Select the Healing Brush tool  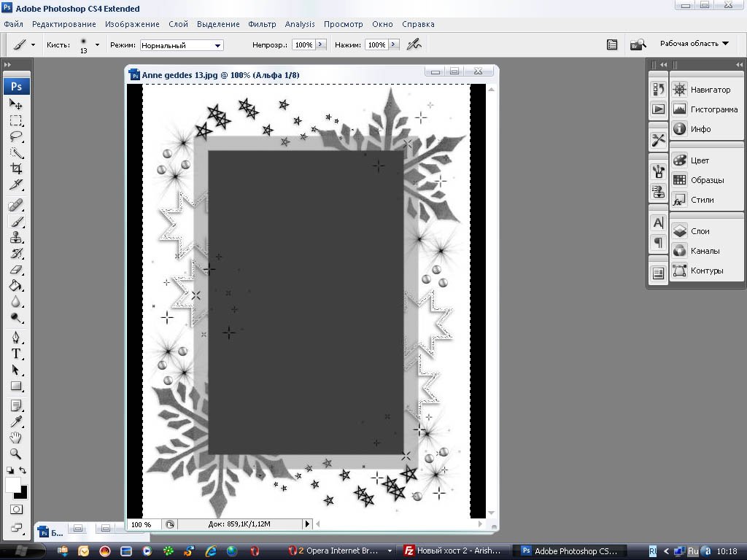[x=16, y=205]
